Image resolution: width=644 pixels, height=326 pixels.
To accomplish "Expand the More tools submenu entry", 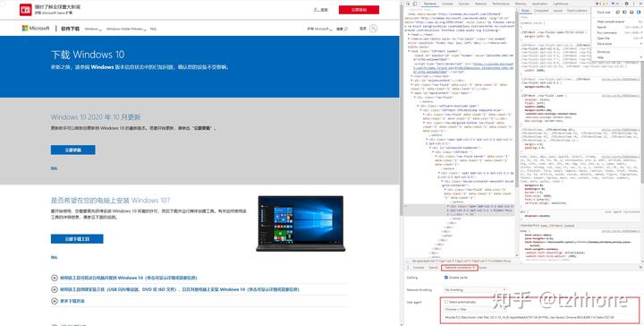I will [619, 44].
